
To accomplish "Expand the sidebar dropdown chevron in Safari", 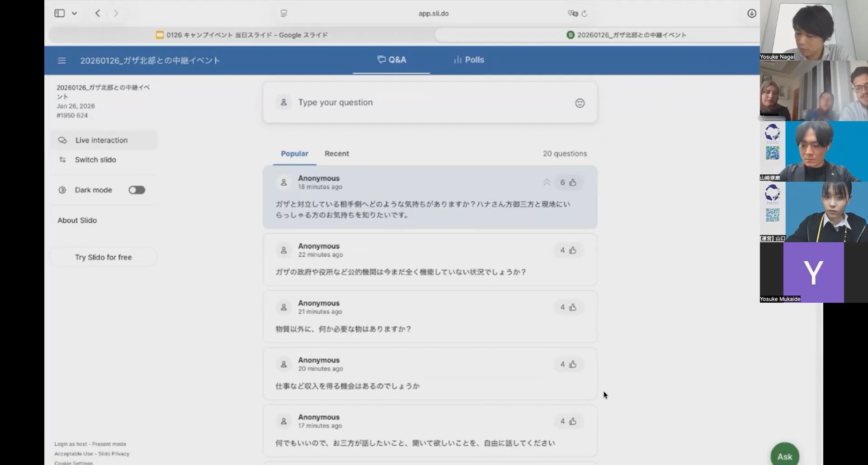I will tap(75, 14).
